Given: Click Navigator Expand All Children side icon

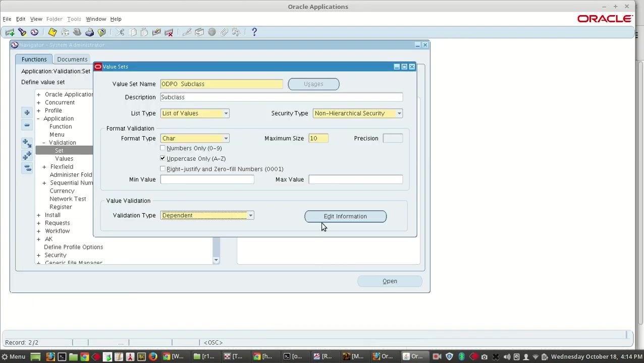Looking at the screenshot, I should [27, 143].
